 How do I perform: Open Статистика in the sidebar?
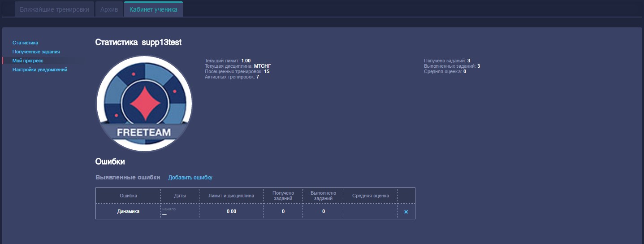tap(25, 43)
